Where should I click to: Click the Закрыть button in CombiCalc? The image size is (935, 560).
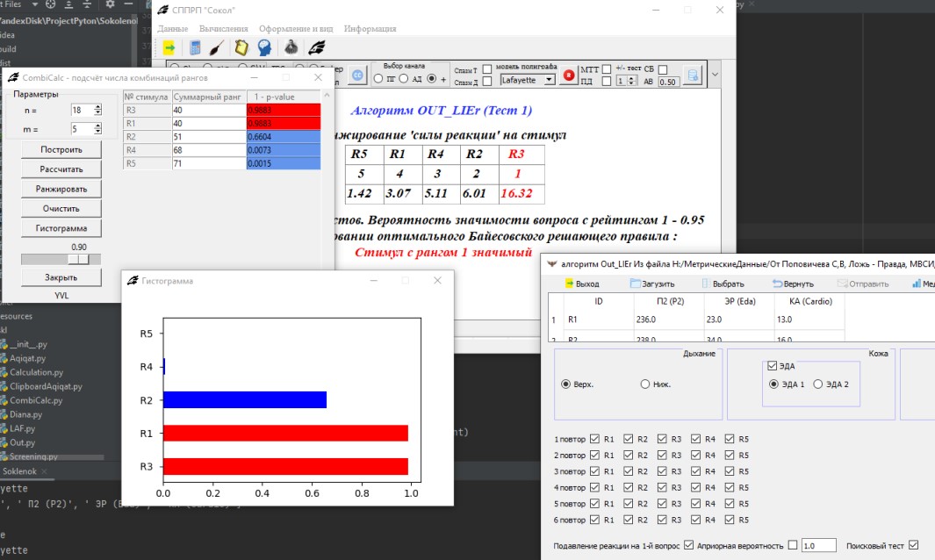click(61, 277)
